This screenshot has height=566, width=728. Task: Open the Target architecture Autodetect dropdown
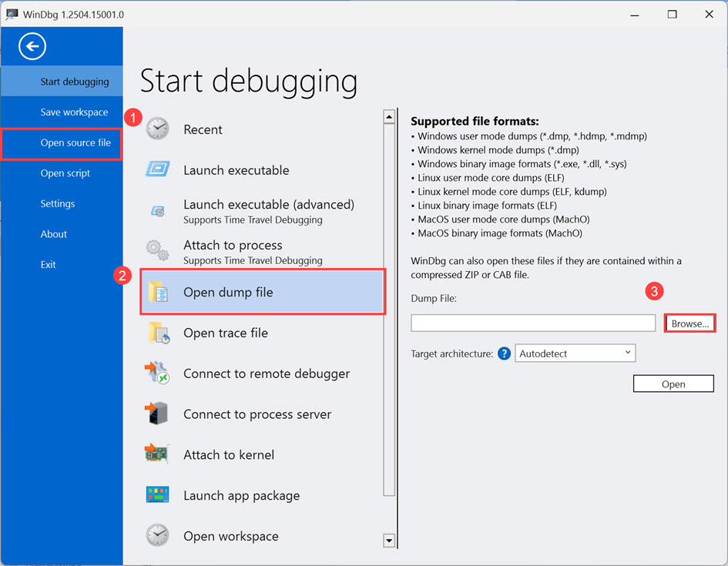click(x=575, y=353)
